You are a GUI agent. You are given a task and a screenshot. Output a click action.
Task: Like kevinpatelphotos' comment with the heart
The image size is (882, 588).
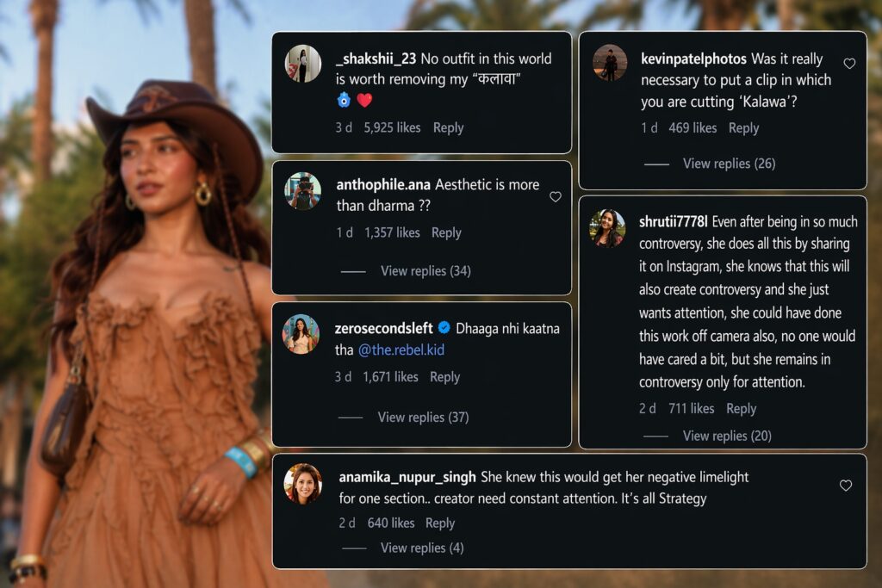pyautogui.click(x=849, y=64)
